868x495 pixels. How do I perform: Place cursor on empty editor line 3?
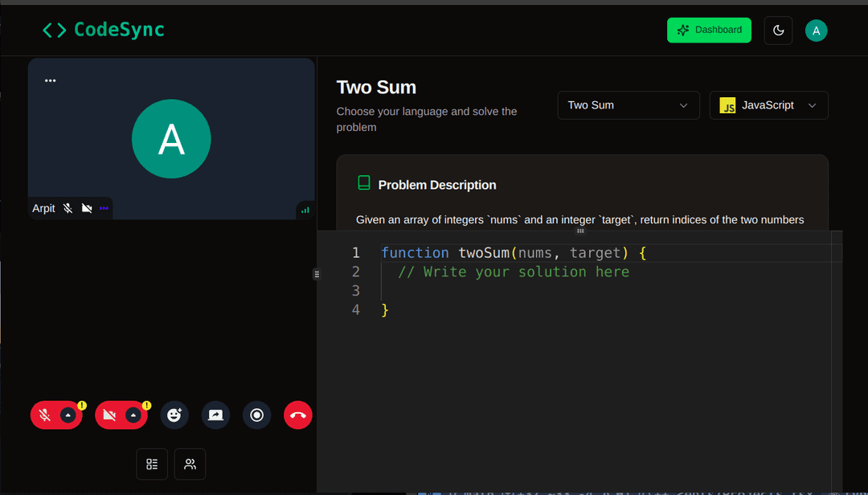(606, 291)
